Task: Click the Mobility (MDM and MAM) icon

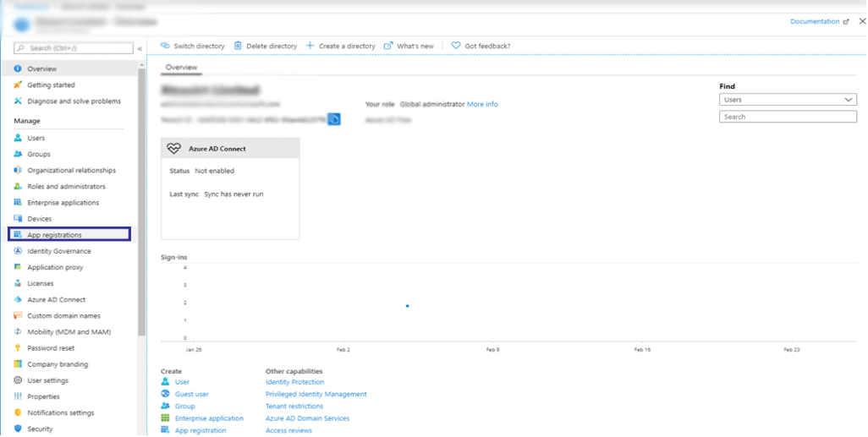Action: [x=18, y=331]
